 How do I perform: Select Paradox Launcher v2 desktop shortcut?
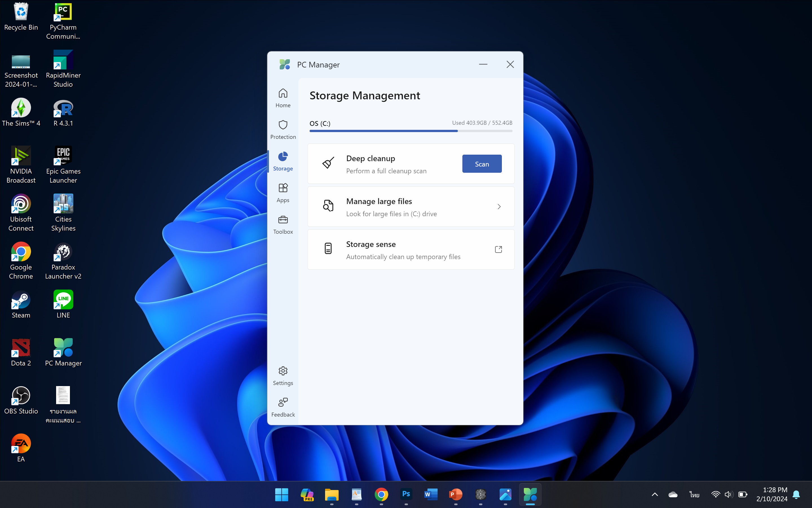63,261
